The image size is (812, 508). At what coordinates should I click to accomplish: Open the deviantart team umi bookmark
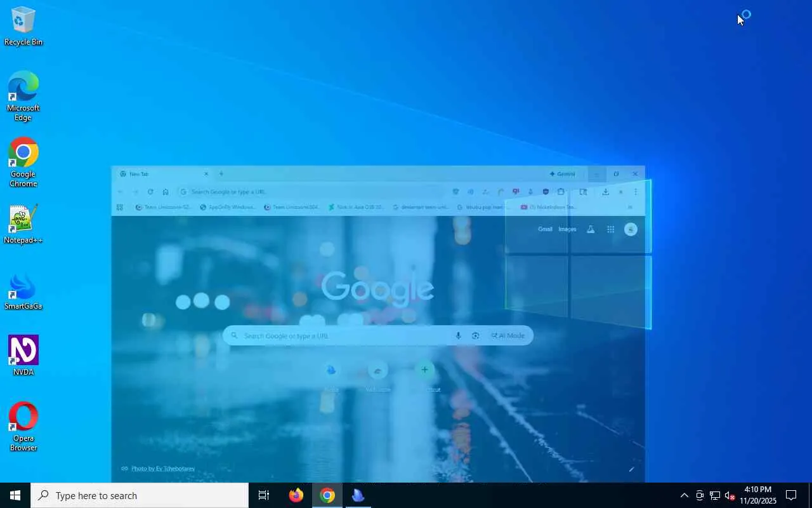[x=422, y=207]
